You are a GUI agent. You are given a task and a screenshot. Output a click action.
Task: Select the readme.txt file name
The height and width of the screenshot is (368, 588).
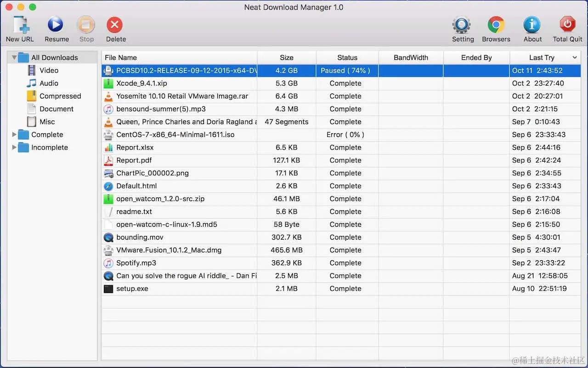[134, 212]
